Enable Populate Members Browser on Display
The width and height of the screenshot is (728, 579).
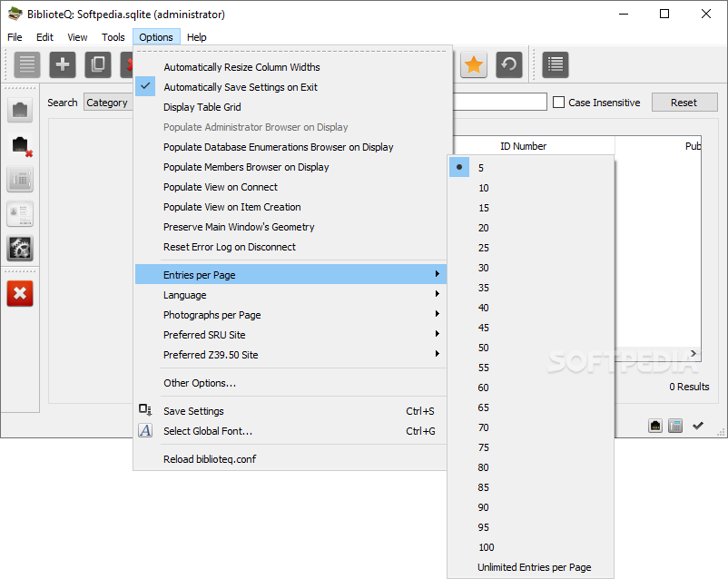291,167
